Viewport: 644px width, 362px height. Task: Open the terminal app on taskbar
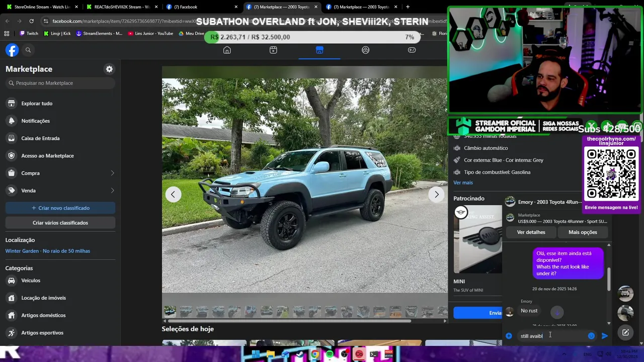[374, 354]
